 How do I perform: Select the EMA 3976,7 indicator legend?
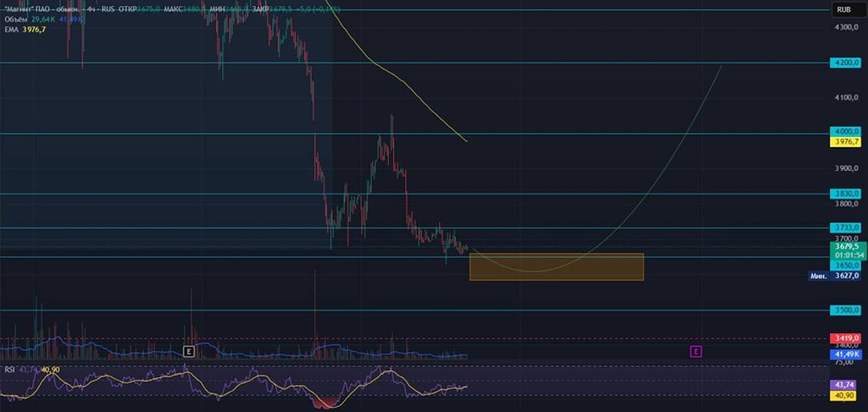point(23,29)
